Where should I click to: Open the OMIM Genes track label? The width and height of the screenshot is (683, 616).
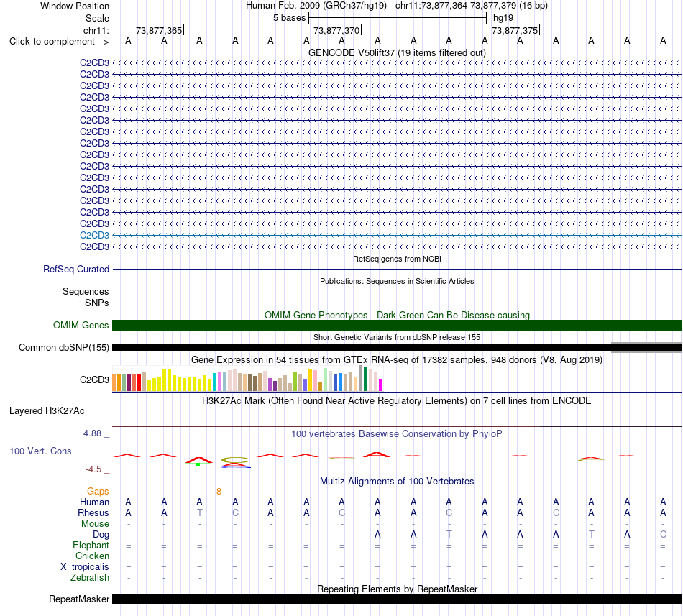pyautogui.click(x=81, y=325)
